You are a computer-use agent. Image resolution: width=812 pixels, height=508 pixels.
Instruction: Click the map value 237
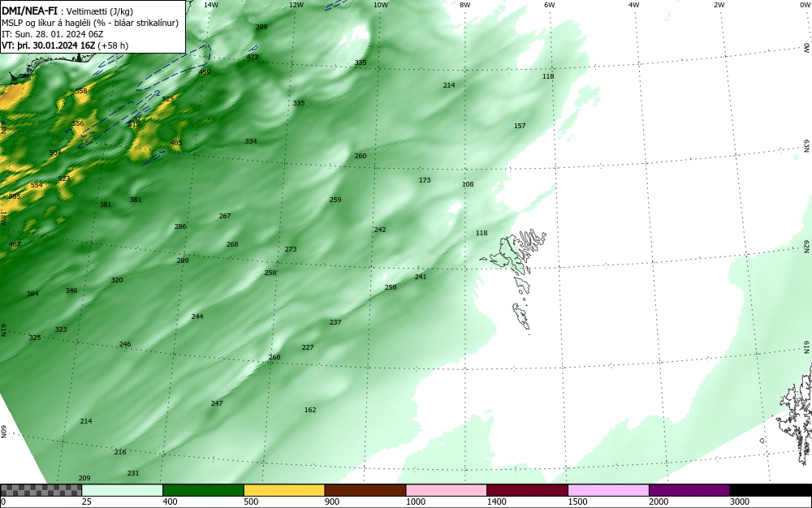(335, 322)
